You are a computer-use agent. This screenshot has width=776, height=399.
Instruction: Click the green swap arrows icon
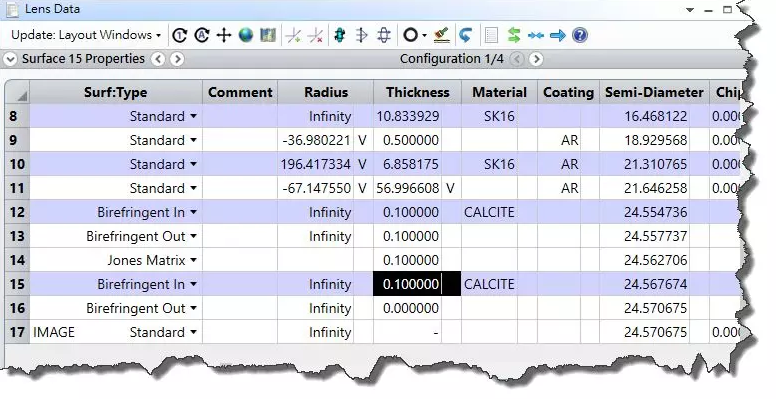[x=514, y=35]
